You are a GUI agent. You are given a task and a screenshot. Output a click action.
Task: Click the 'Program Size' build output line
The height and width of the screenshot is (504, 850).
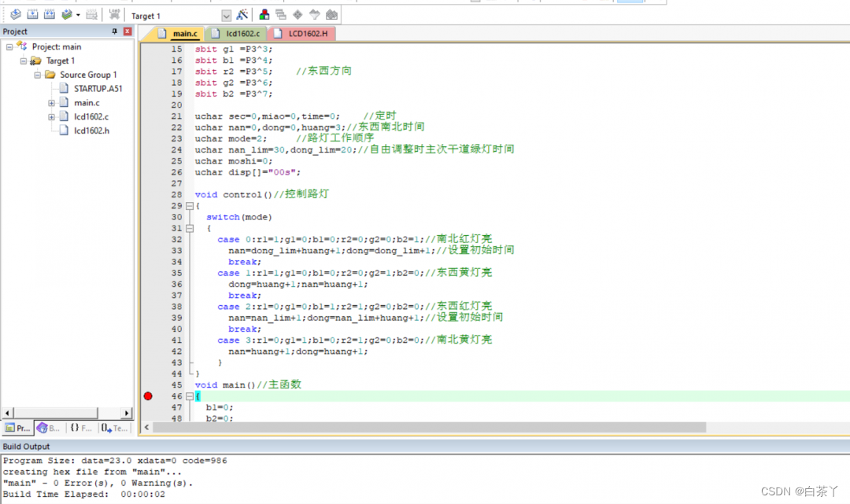click(x=115, y=461)
